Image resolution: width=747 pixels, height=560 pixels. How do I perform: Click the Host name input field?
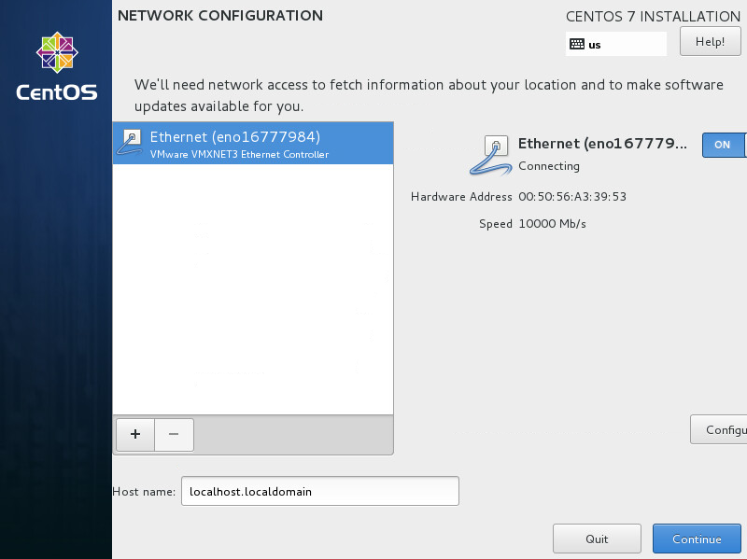click(320, 491)
